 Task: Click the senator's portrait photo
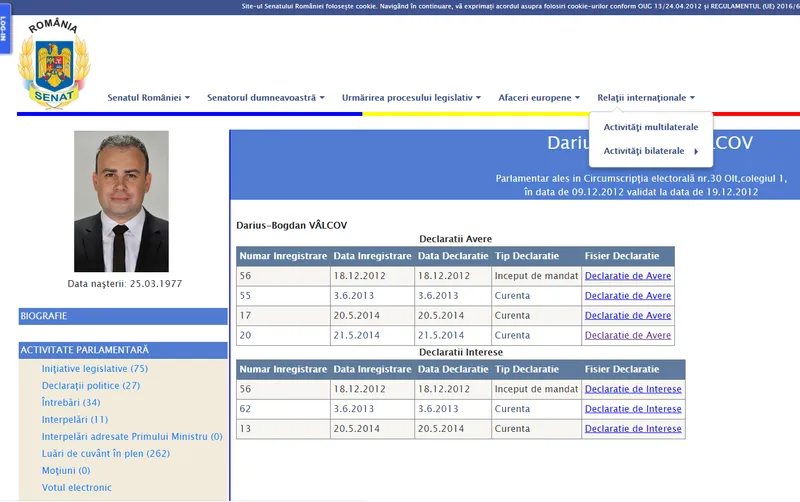pyautogui.click(x=121, y=201)
